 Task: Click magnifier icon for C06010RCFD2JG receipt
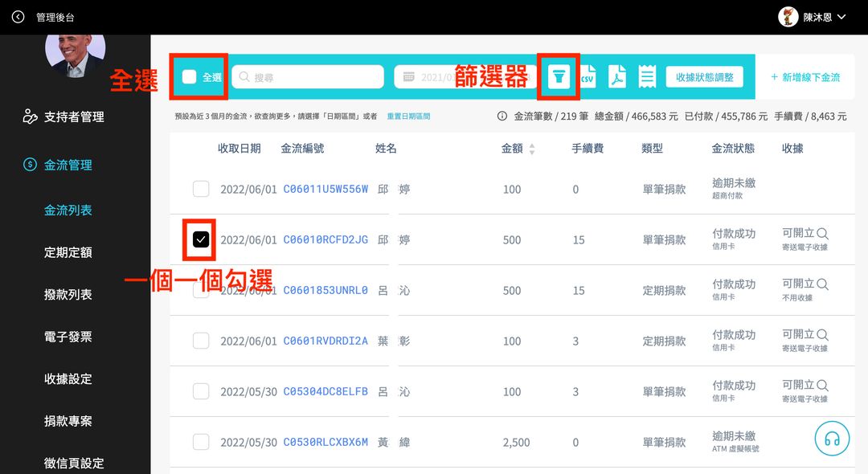click(822, 234)
